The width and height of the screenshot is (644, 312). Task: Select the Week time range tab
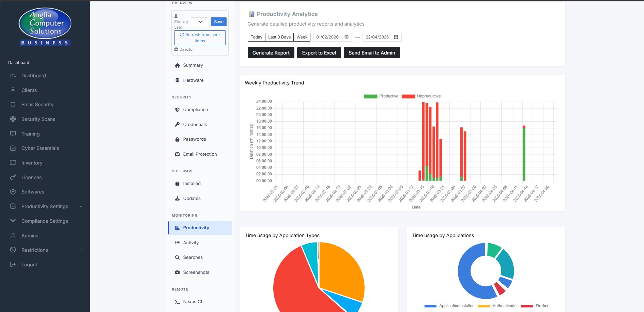coord(302,37)
